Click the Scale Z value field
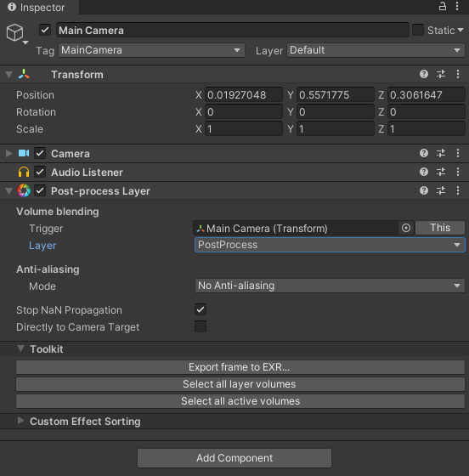The width and height of the screenshot is (469, 476). tap(427, 129)
